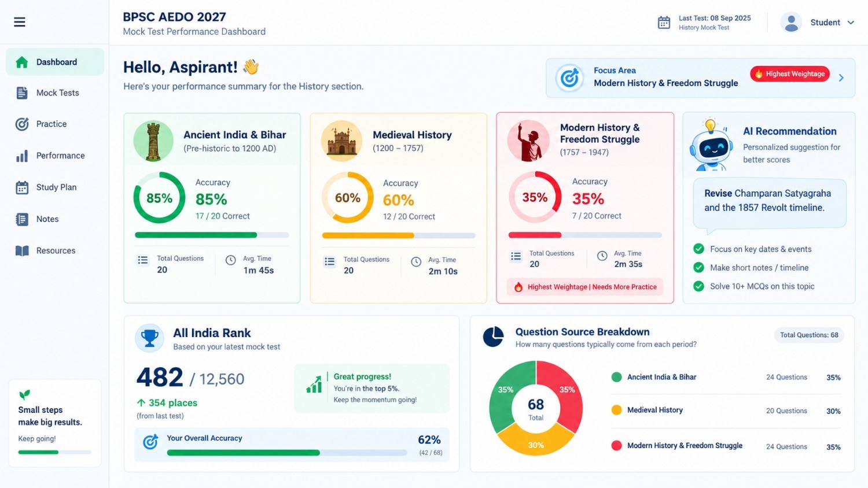Click the Total Questions: 68 pill
This screenshot has width=868, height=488.
[809, 335]
